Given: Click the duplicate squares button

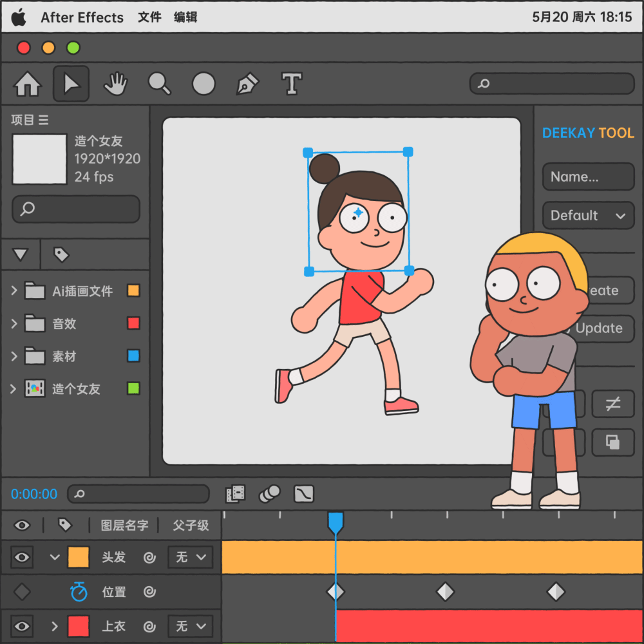Looking at the screenshot, I should pos(613,443).
